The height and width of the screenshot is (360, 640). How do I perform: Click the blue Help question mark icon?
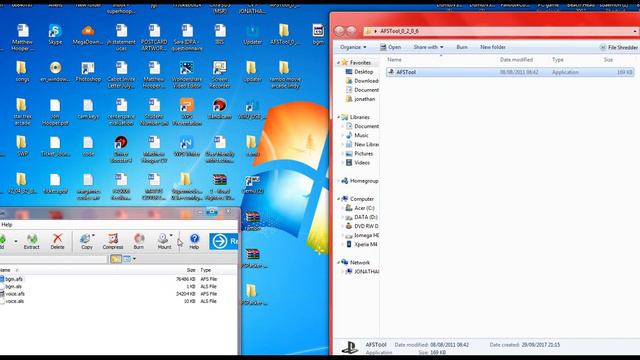[x=194, y=241]
